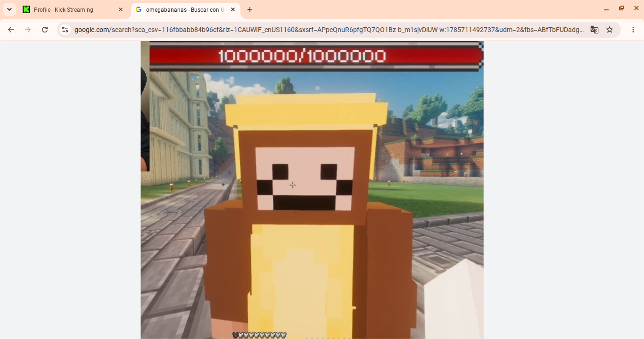Close the Chrome window
Screen dimensions: 644x339
point(636,8)
